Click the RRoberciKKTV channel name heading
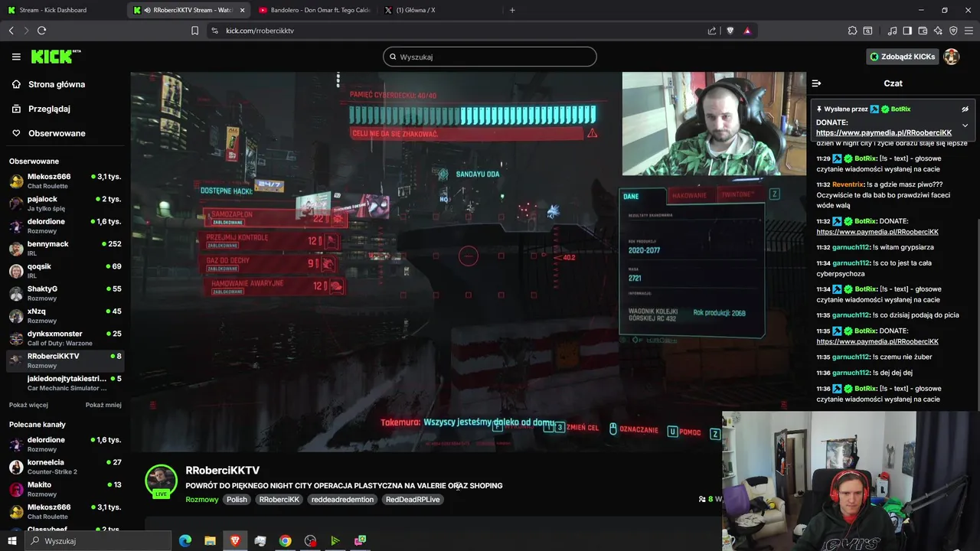 (223, 471)
